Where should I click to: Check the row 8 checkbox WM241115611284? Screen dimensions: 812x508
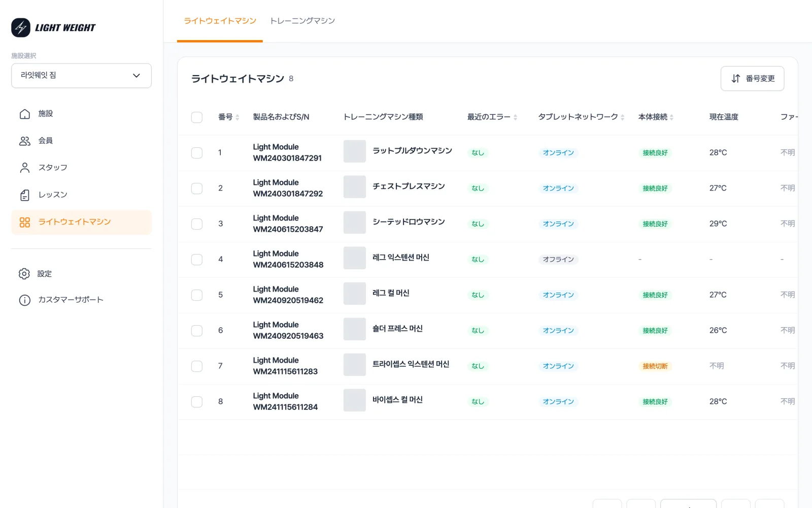(197, 402)
